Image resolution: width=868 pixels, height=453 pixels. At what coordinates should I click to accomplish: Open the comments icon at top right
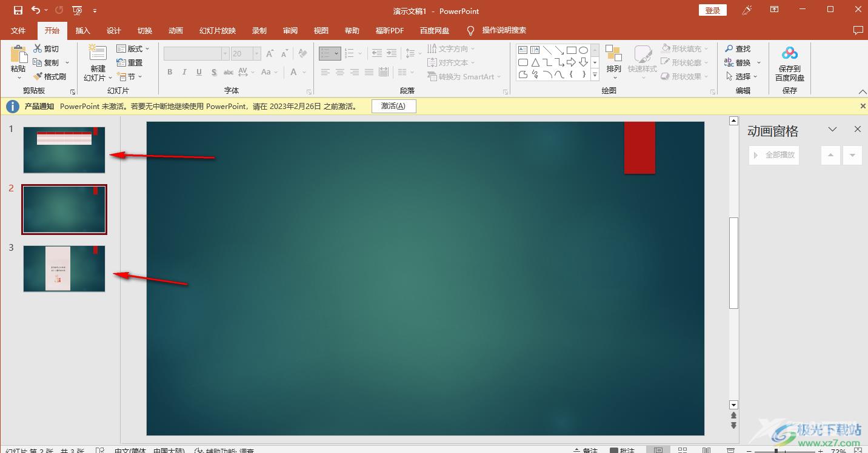pyautogui.click(x=858, y=30)
